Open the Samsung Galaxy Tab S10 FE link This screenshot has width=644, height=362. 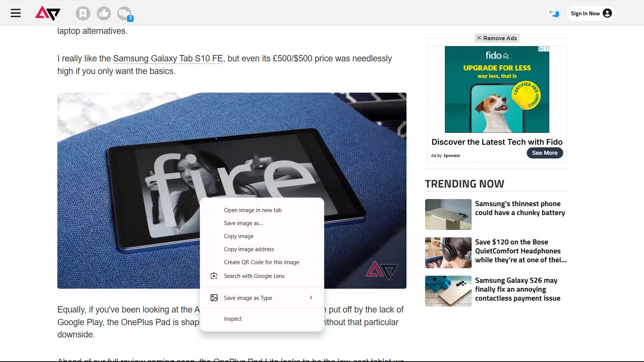click(168, 58)
